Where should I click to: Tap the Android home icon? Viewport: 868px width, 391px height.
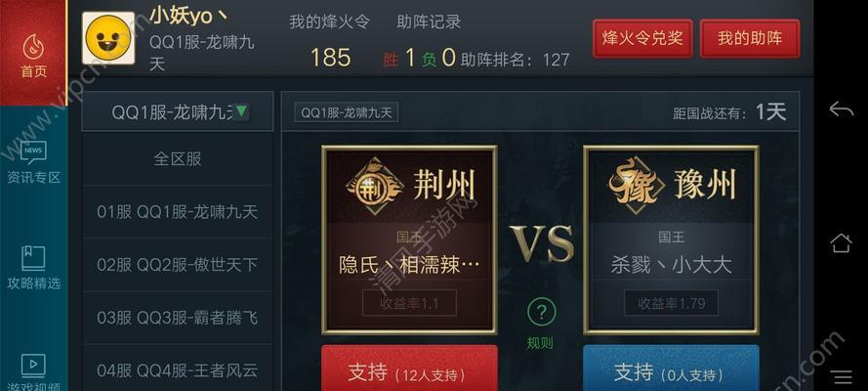[x=841, y=242]
